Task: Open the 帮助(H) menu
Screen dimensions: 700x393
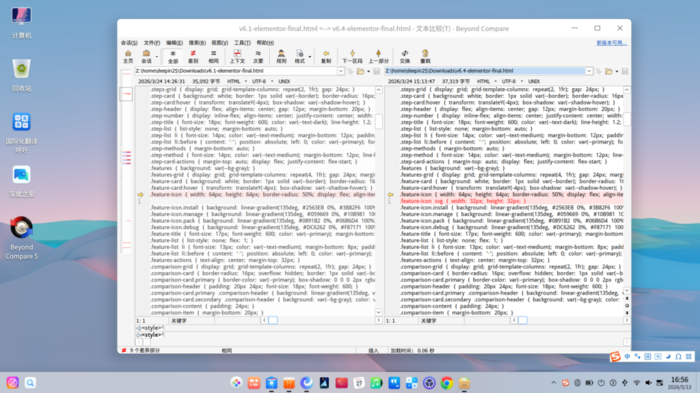Action: [x=265, y=43]
